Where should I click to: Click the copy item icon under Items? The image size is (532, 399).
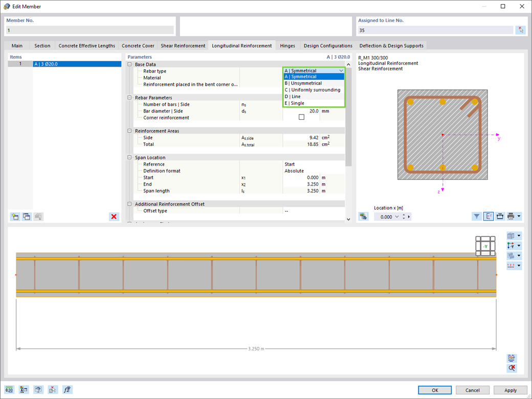click(27, 216)
